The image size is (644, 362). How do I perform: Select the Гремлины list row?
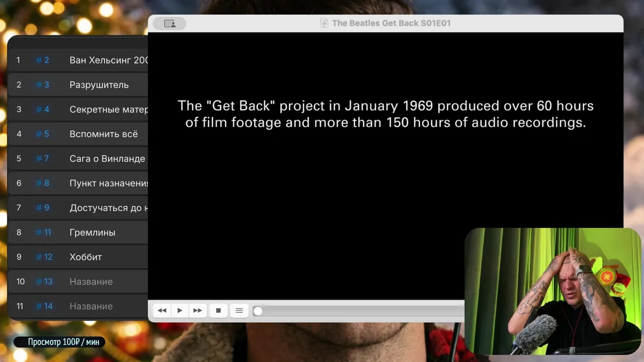[78, 233]
